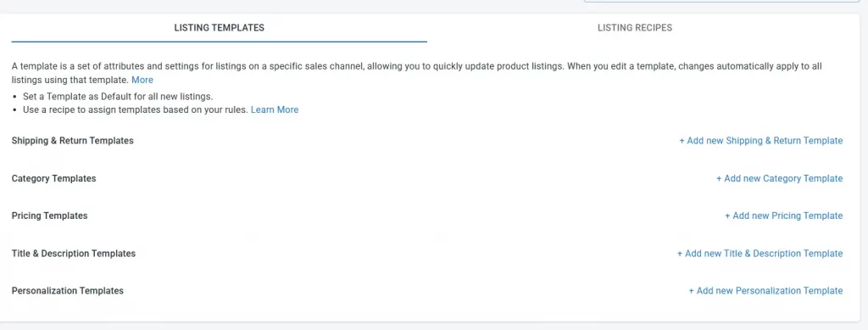The width and height of the screenshot is (868, 330).
Task: Click plus sign before Title & Description Template
Action: click(x=680, y=253)
